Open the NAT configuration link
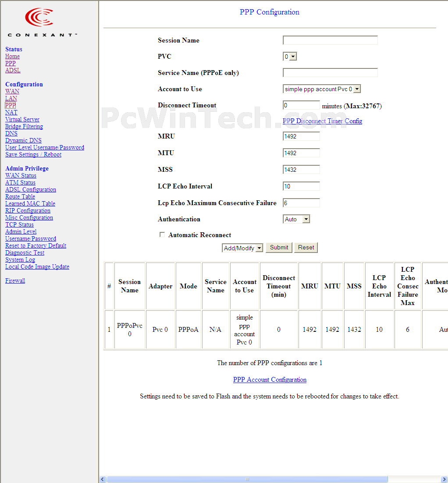The image size is (448, 483). click(11, 113)
